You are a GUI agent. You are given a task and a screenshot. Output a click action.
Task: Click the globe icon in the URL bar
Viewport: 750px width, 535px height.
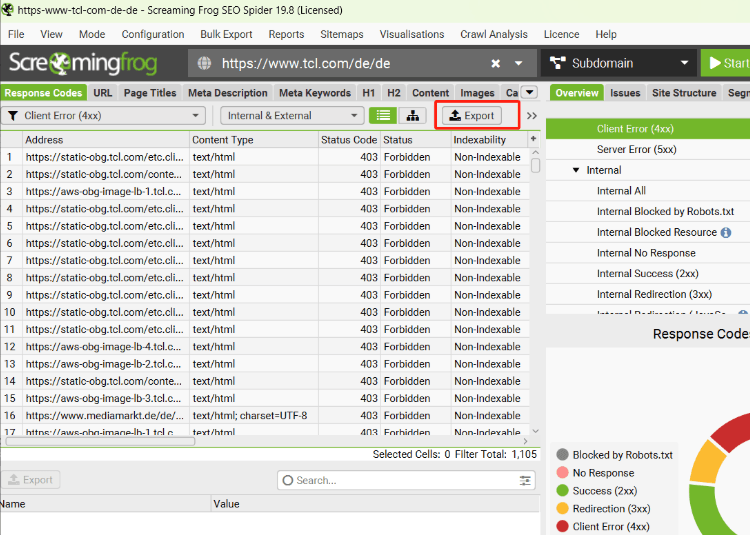205,63
